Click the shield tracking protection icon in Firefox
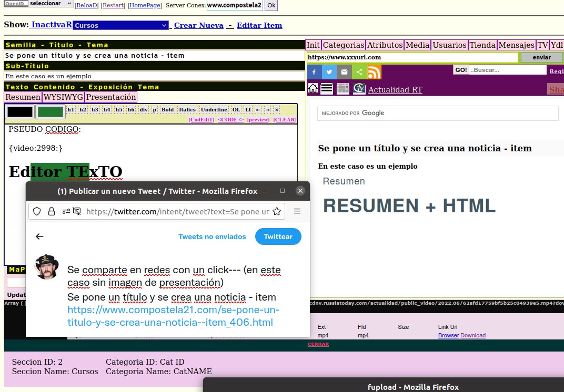 [x=37, y=211]
